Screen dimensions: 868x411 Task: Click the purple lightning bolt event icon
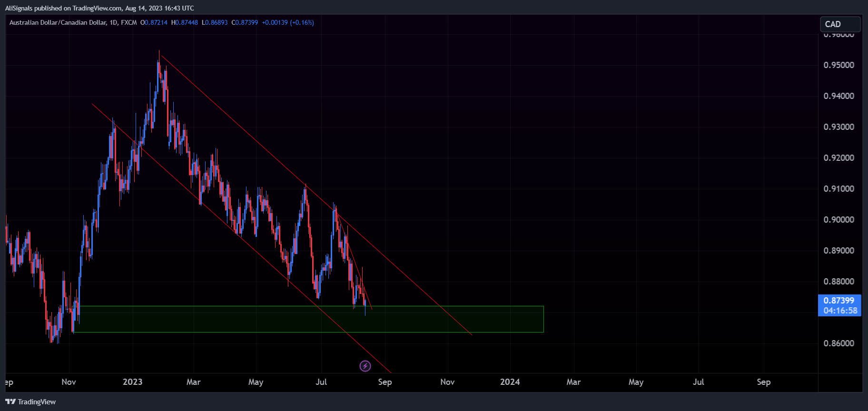point(365,366)
